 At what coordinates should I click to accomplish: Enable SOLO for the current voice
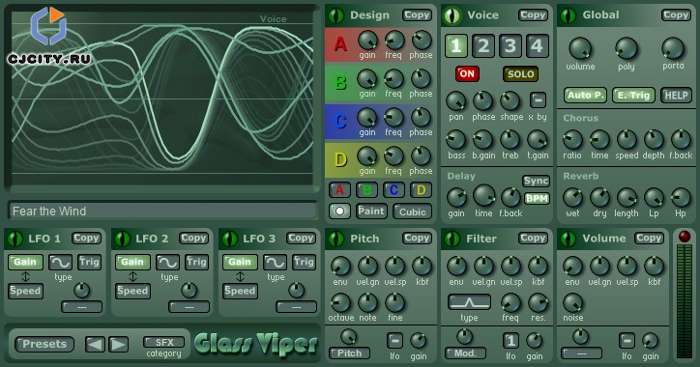(x=521, y=74)
